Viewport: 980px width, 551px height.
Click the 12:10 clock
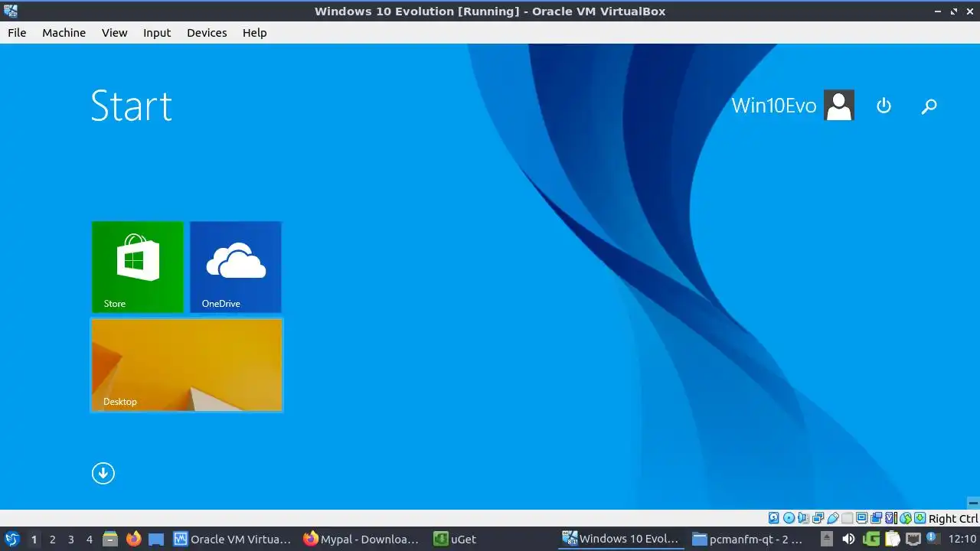(x=962, y=539)
